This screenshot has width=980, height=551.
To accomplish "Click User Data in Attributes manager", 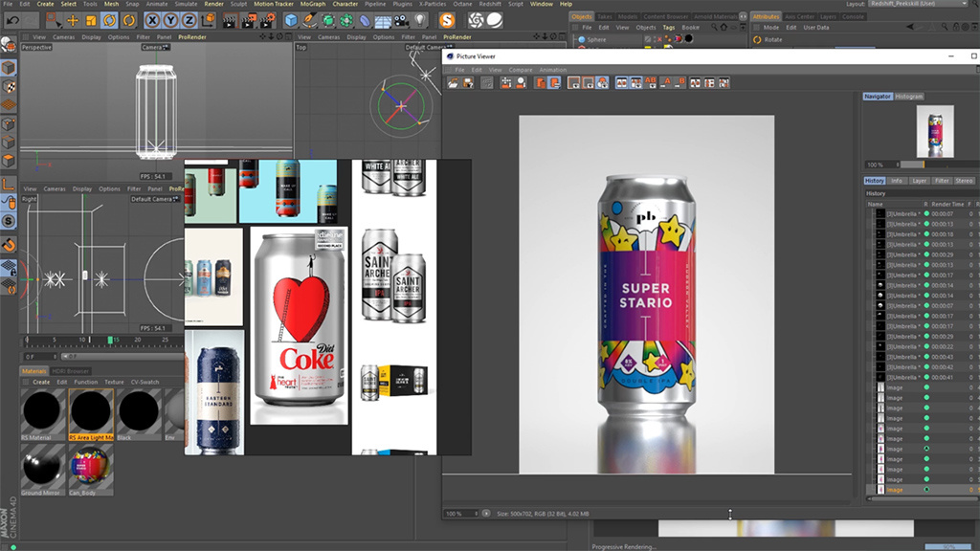I will click(816, 28).
